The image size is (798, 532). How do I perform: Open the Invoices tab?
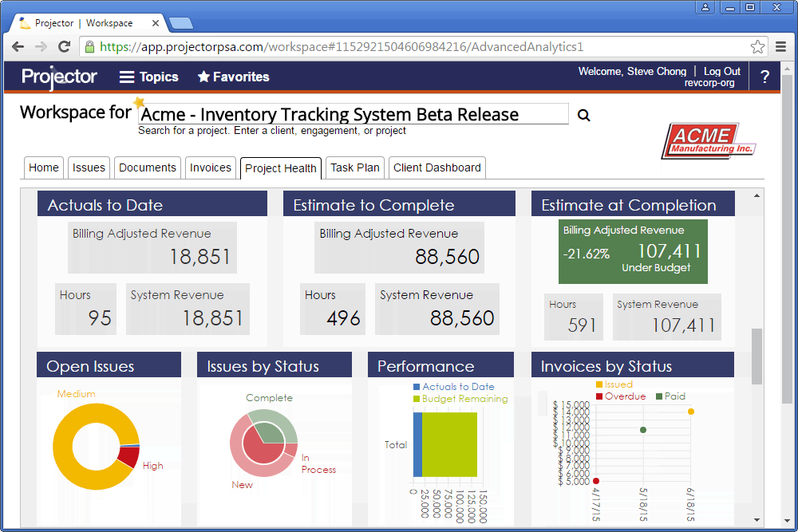click(210, 167)
